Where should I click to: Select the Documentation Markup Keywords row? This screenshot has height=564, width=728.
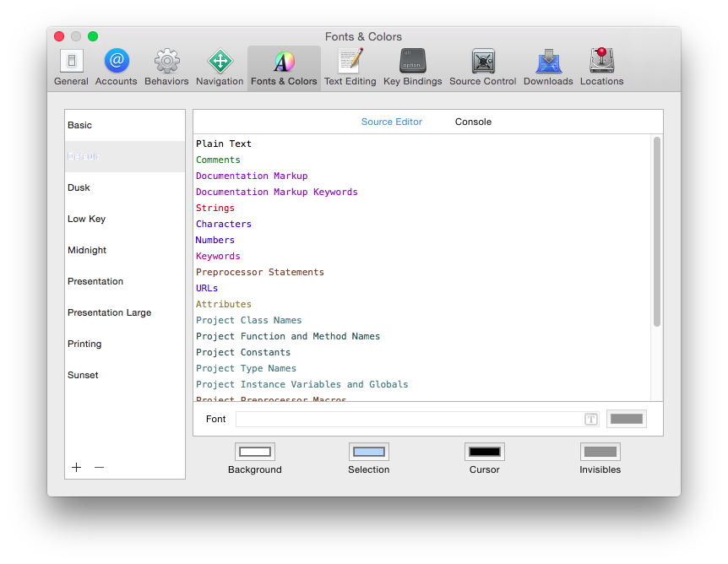pos(421,193)
